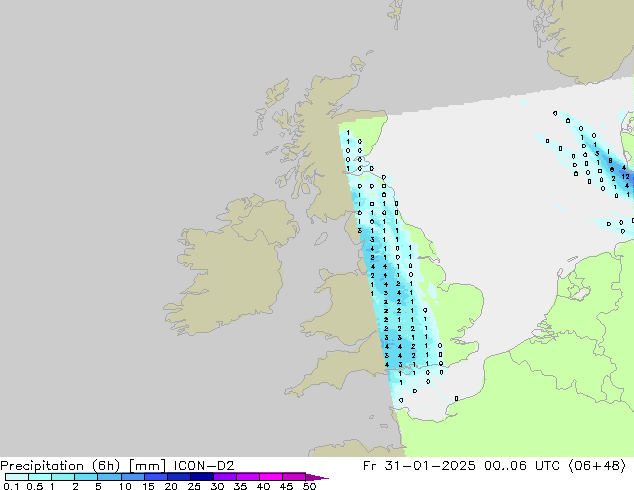Click the Isle of Man on the map
634x490 pixels.
pyautogui.click(x=321, y=239)
